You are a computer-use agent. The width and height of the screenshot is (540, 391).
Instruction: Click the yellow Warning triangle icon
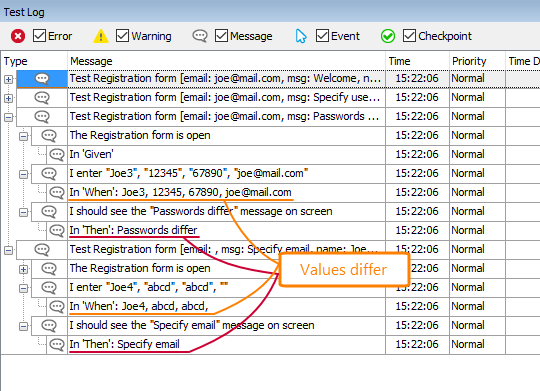click(101, 36)
